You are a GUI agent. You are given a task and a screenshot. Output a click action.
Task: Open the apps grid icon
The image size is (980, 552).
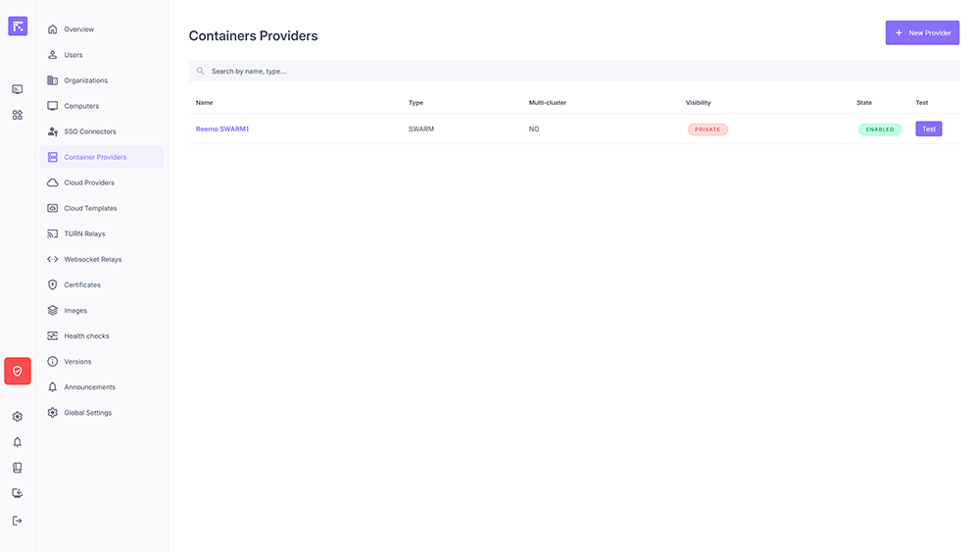pyautogui.click(x=18, y=115)
